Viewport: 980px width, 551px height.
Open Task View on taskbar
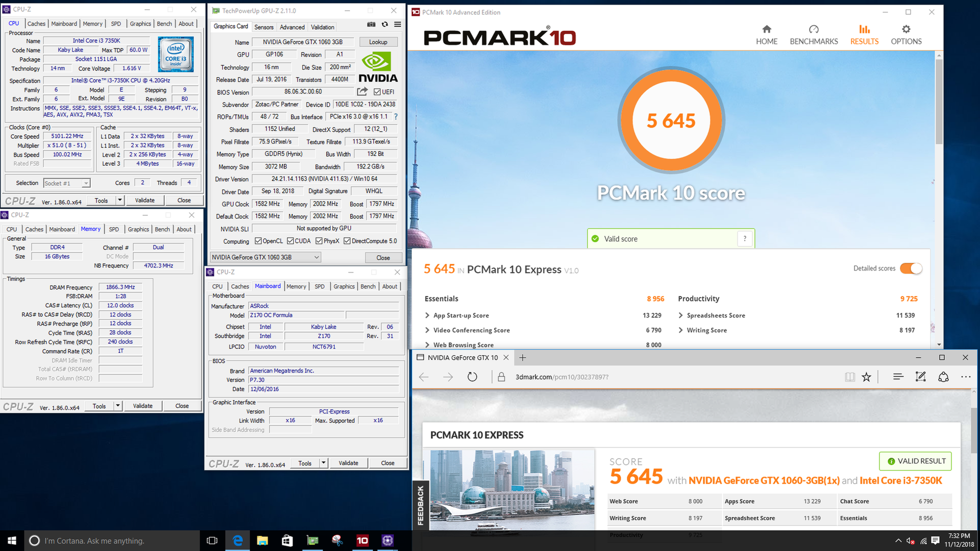(212, 541)
